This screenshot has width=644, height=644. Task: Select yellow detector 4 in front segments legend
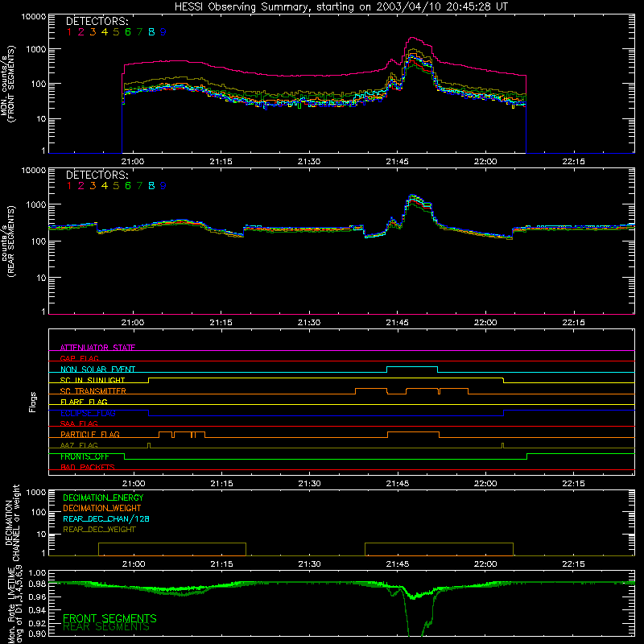click(105, 32)
